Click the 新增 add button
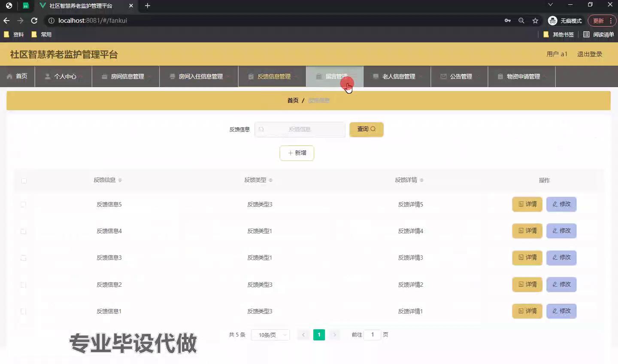The height and width of the screenshot is (364, 618). (297, 153)
